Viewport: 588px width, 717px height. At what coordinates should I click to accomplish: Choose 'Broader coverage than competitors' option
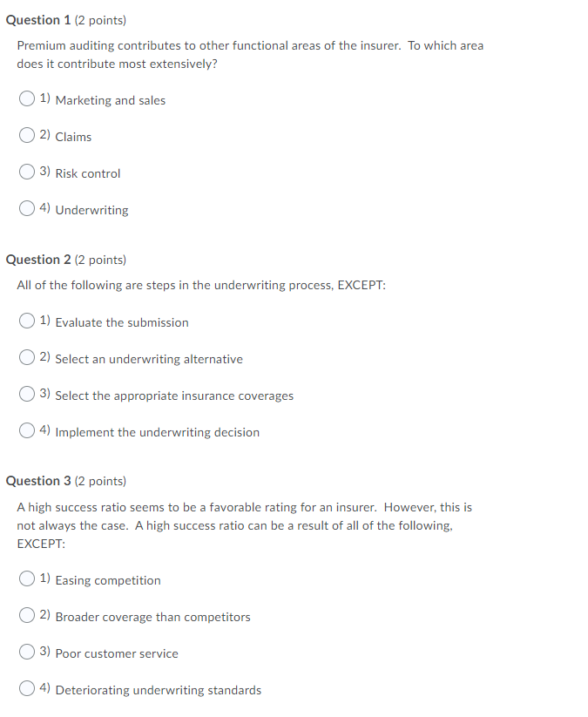pyautogui.click(x=27, y=615)
